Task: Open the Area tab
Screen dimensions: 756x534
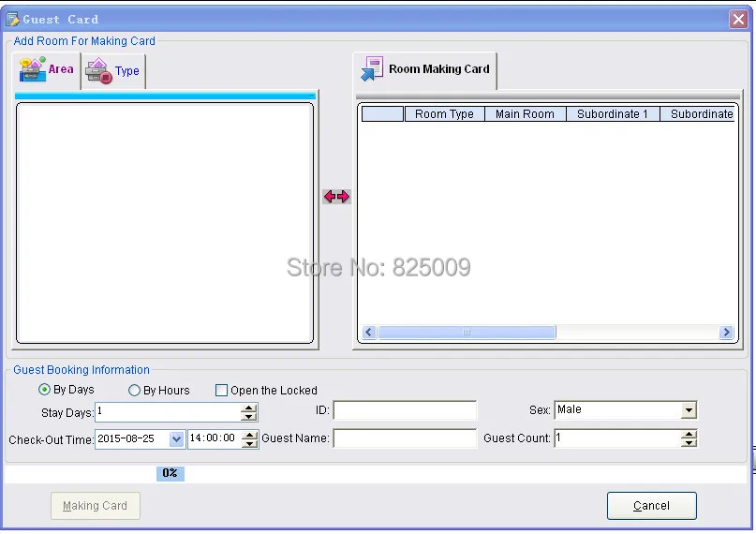Action: coord(46,70)
